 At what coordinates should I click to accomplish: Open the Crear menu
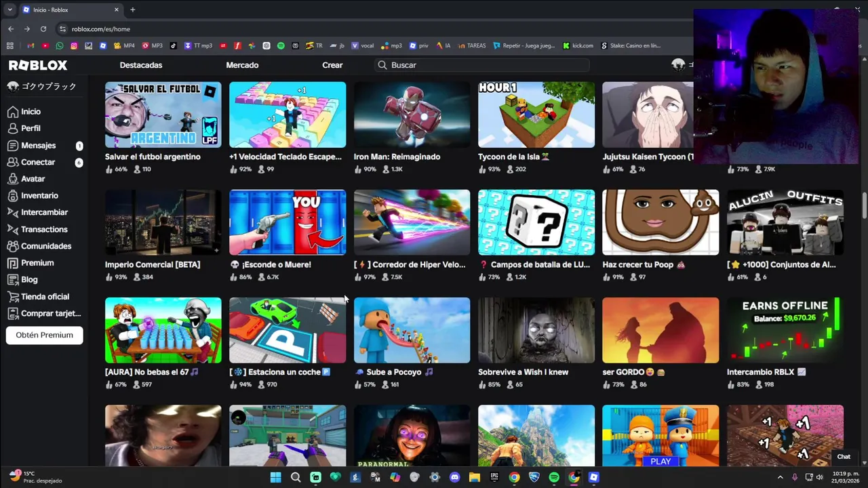(332, 65)
